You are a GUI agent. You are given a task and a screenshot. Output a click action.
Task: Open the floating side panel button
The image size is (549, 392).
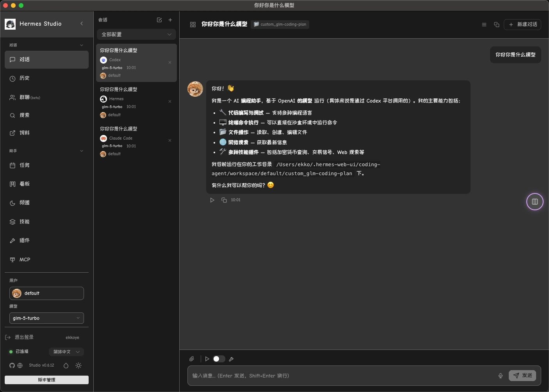click(x=535, y=202)
